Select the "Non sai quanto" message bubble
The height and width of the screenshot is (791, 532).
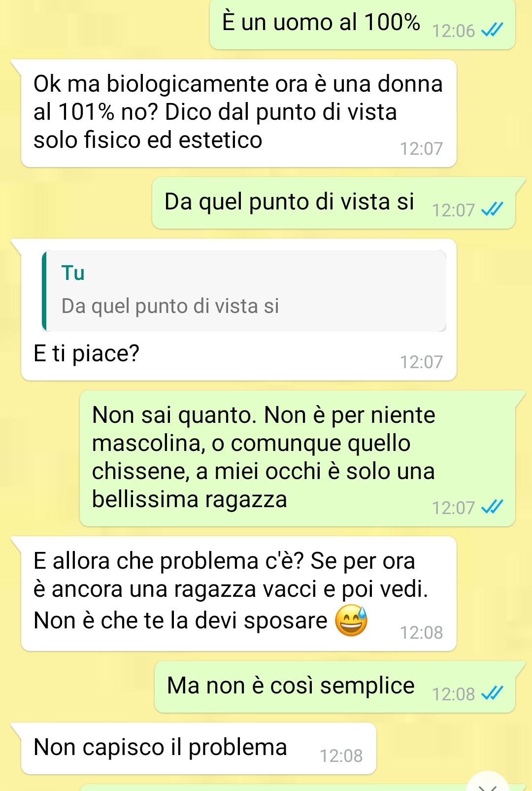(x=298, y=458)
